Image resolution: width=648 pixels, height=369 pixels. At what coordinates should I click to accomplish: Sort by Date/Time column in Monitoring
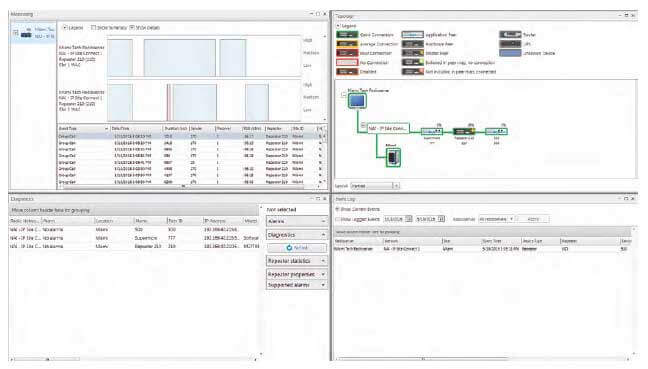136,129
